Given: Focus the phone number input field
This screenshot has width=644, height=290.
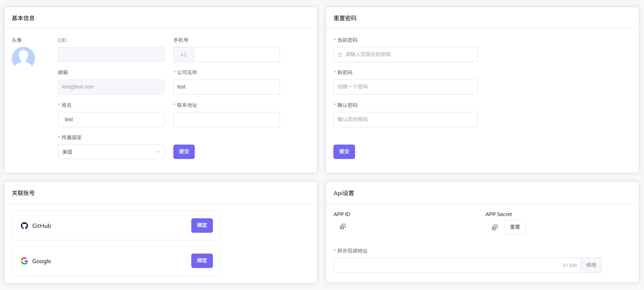Looking at the screenshot, I should point(237,55).
